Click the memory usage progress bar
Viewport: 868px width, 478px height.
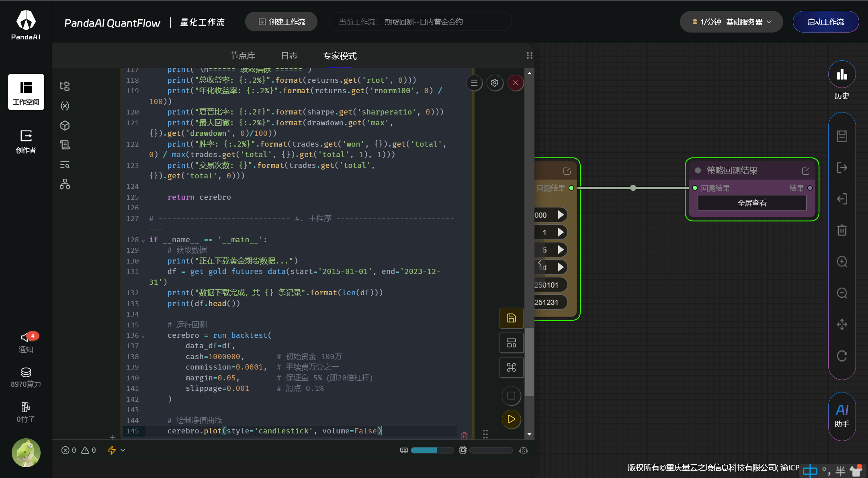point(432,450)
